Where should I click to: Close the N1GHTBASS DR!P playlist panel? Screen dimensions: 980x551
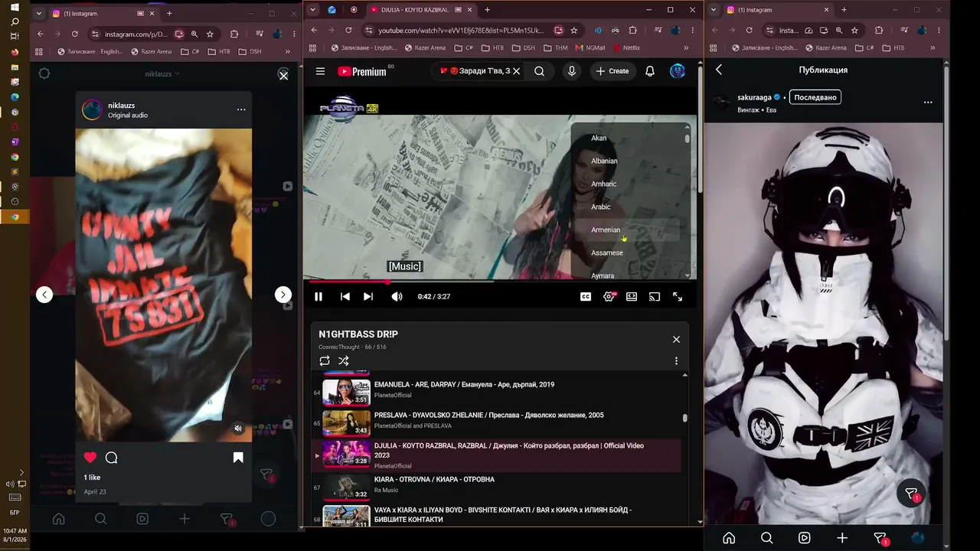(676, 339)
